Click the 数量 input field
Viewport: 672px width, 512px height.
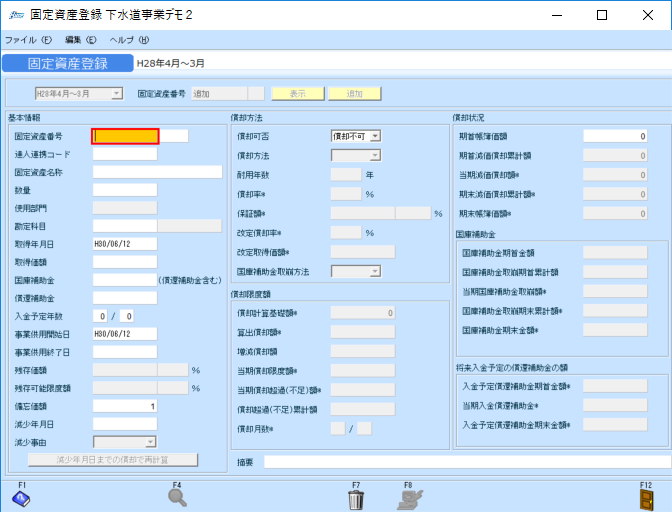125,190
